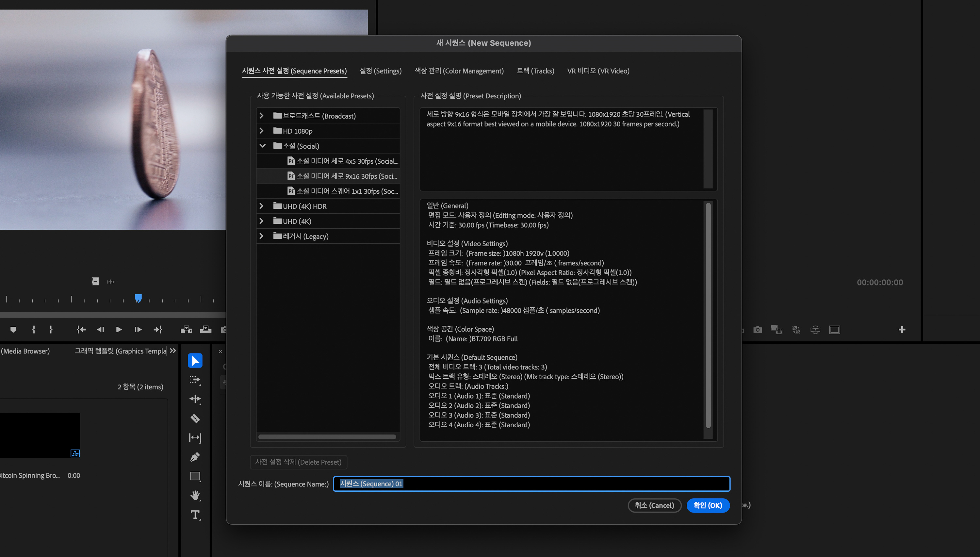Click the Export Frame camera icon
The image size is (980, 557).
pos(758,329)
